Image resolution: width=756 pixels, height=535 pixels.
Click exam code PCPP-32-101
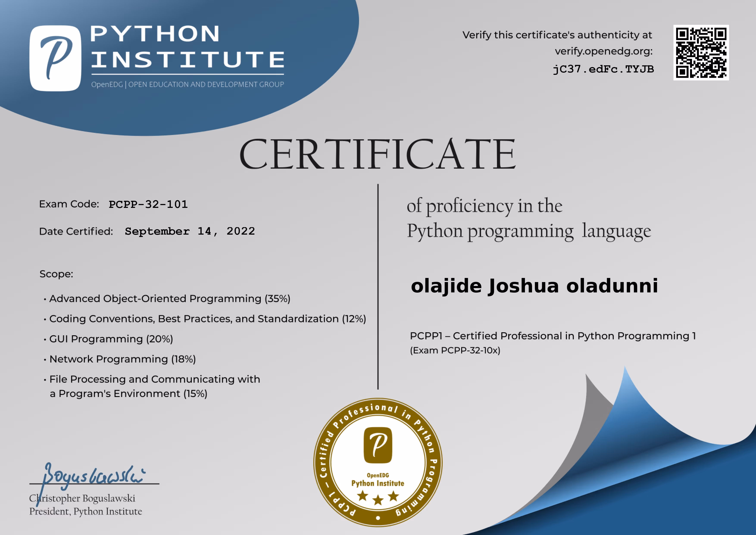tap(148, 204)
